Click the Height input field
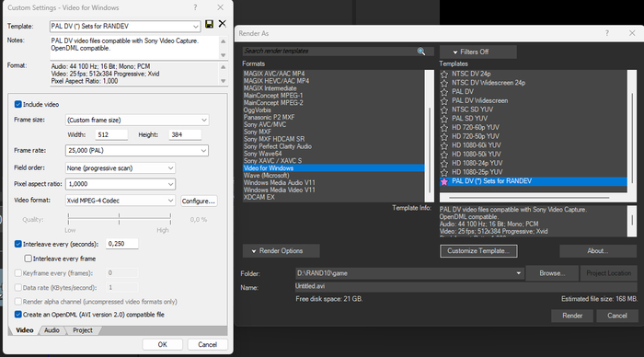 tap(185, 134)
